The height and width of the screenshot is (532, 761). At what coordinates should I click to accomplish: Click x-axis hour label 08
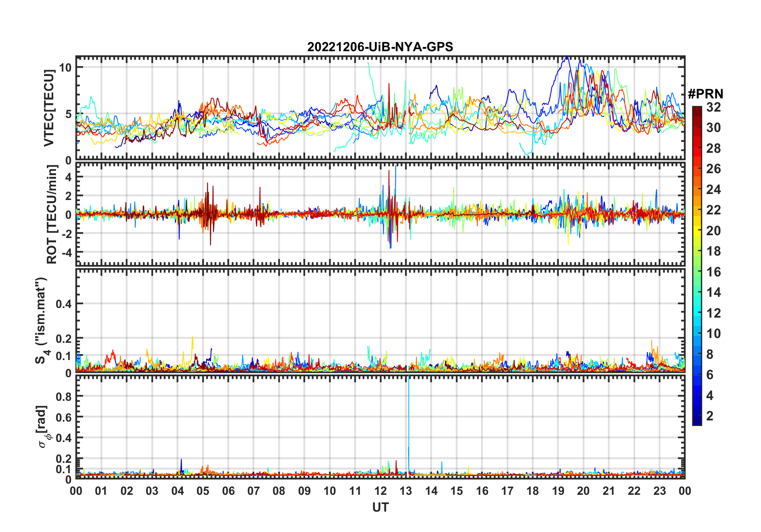[x=279, y=491]
